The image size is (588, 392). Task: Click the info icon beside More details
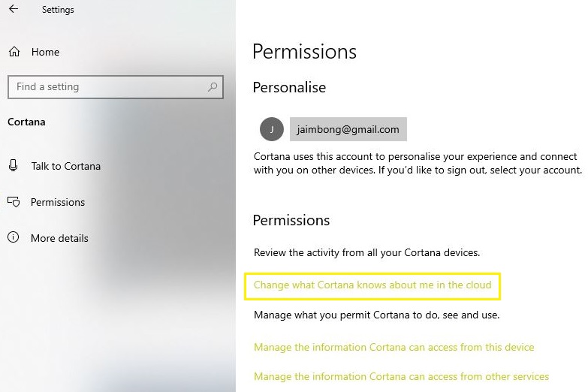[14, 238]
